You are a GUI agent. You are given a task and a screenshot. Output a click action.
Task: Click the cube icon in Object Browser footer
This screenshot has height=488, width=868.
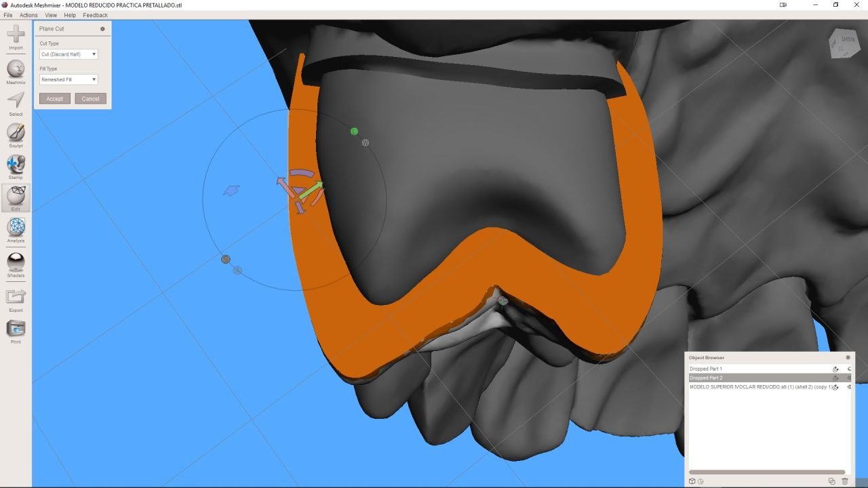[x=692, y=481]
